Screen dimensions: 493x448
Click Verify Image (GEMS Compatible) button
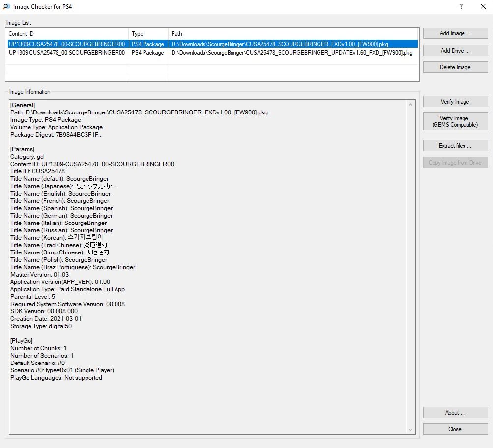coord(455,121)
